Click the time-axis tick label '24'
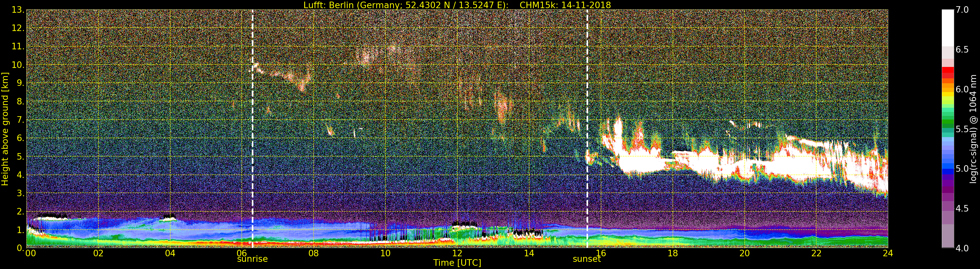Image resolution: width=980 pixels, height=269 pixels. coord(888,253)
